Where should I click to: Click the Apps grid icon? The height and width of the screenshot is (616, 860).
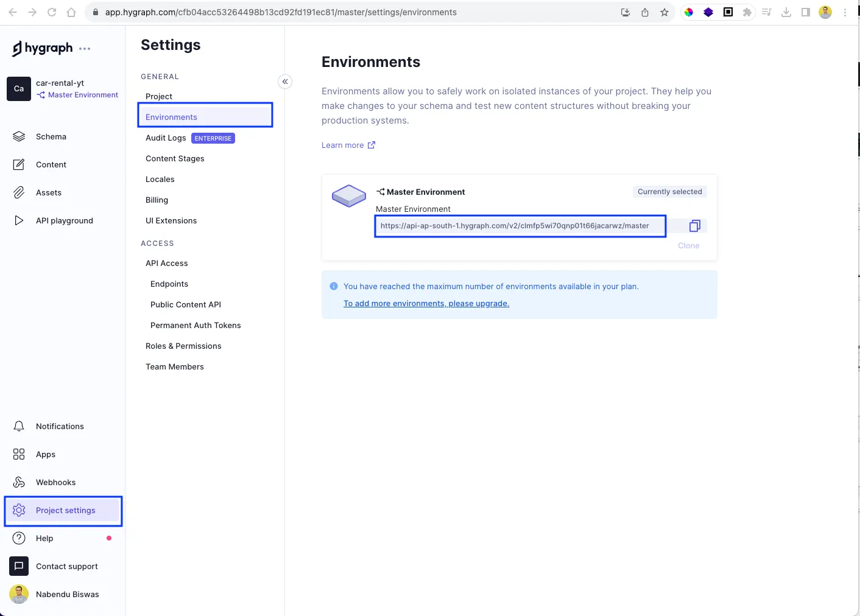[19, 454]
